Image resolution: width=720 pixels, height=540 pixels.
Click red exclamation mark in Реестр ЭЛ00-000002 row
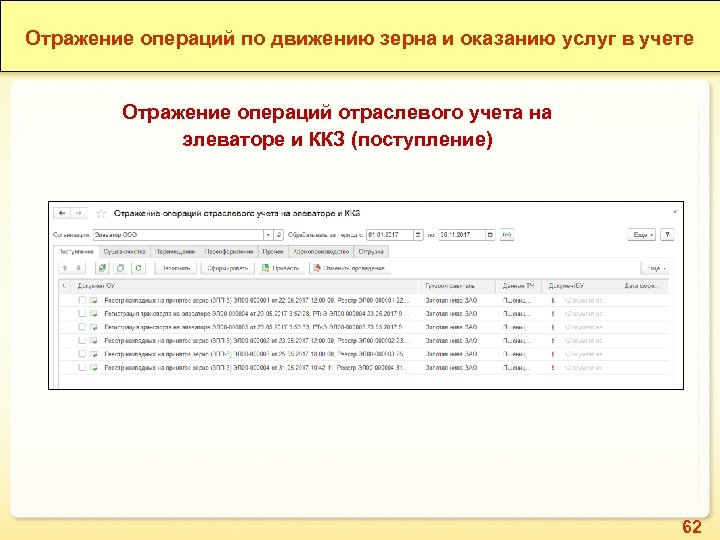pos(553,341)
